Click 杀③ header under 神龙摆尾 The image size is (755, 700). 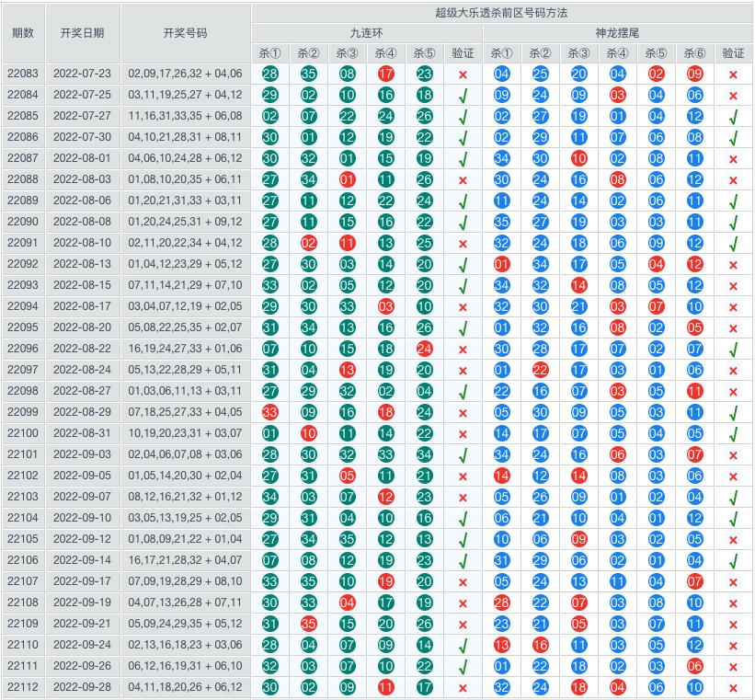[x=578, y=53]
